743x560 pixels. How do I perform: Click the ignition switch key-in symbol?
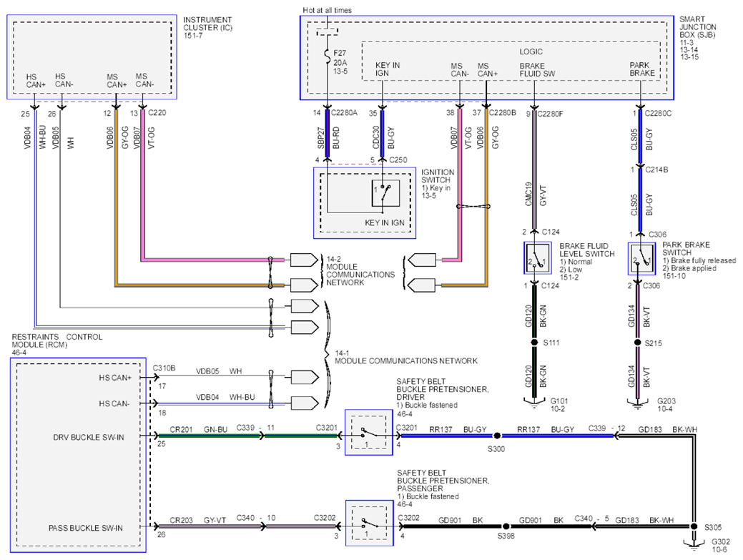(x=385, y=193)
